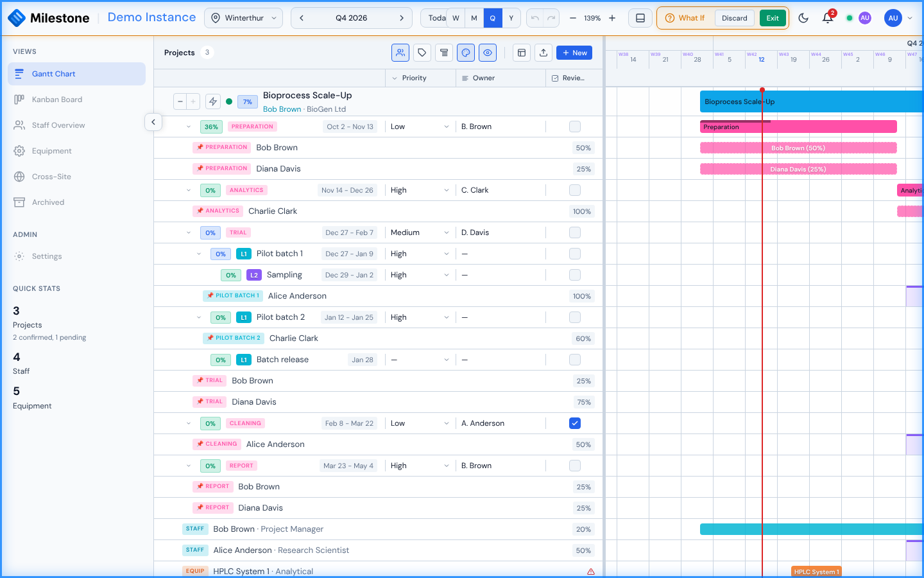Go to next quarter arrow

tap(402, 18)
